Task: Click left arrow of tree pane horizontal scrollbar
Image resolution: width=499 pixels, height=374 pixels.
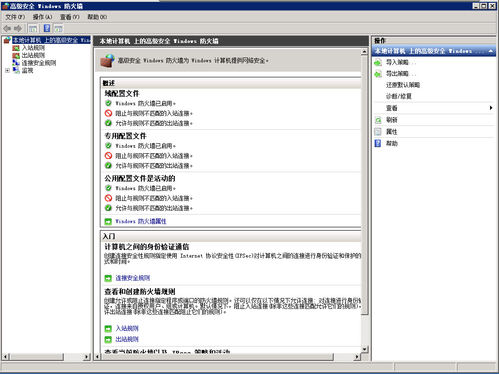Action: click(x=6, y=357)
